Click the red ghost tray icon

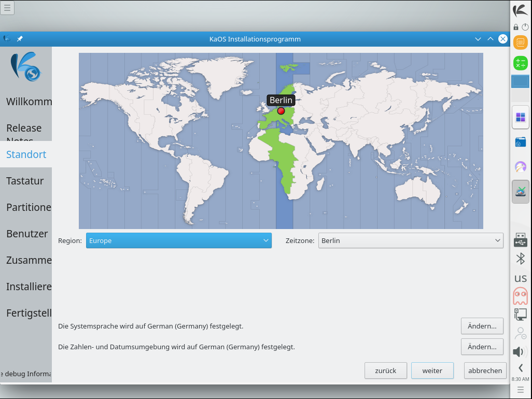click(x=520, y=296)
